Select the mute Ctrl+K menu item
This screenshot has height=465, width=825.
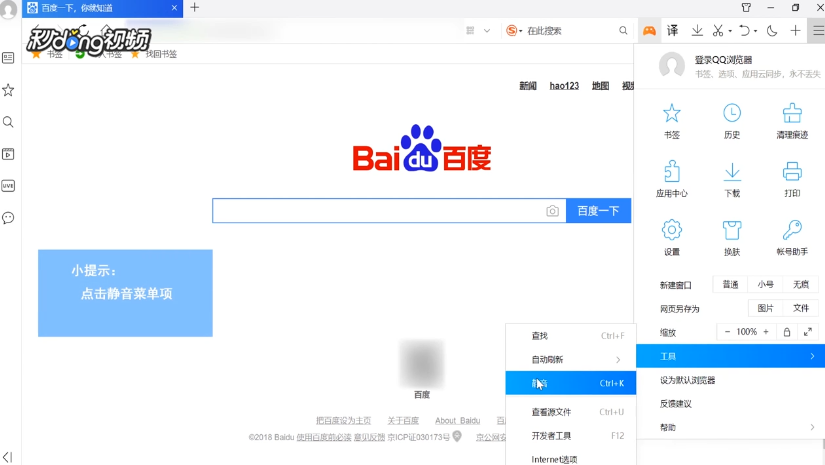point(571,383)
